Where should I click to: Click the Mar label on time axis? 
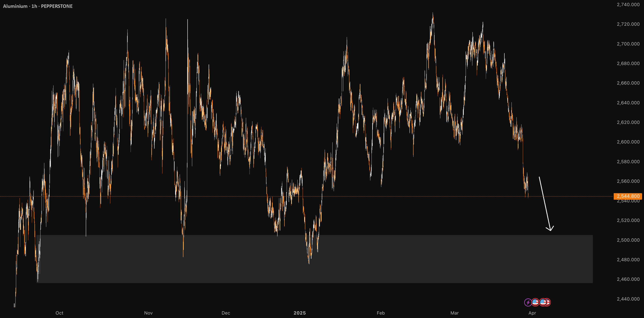tap(454, 313)
